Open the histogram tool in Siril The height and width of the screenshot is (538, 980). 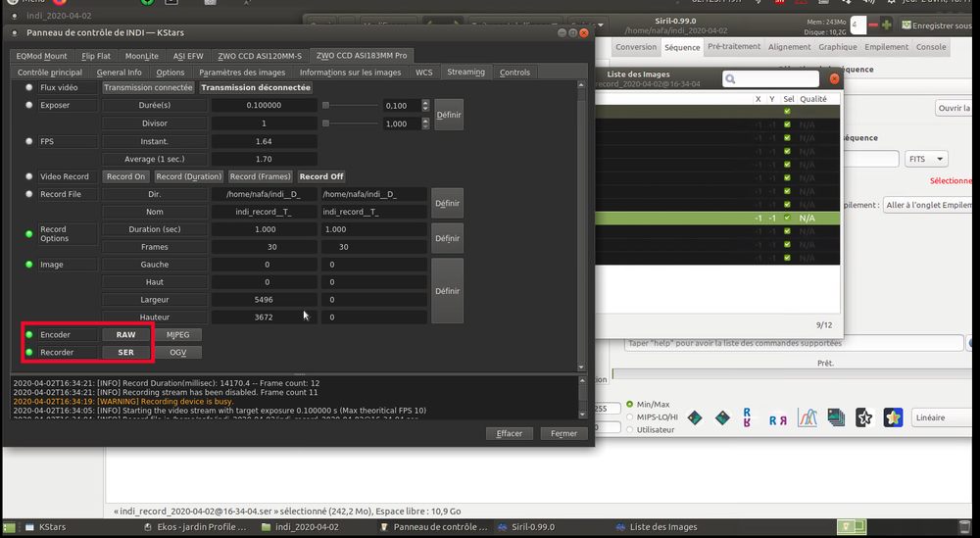tap(808, 417)
